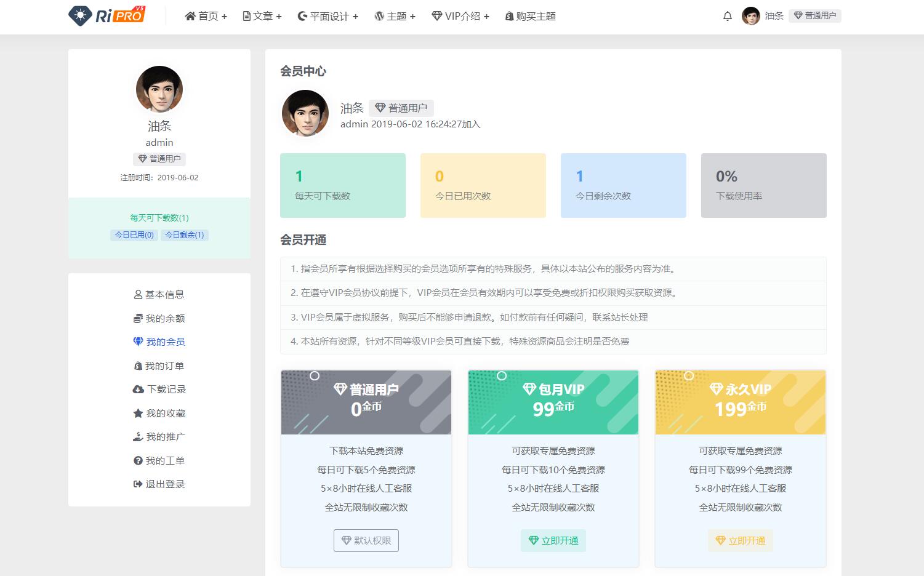Screen dimensions: 924x576
Task: Click the question mark icon for 我的工单
Action: click(138, 461)
